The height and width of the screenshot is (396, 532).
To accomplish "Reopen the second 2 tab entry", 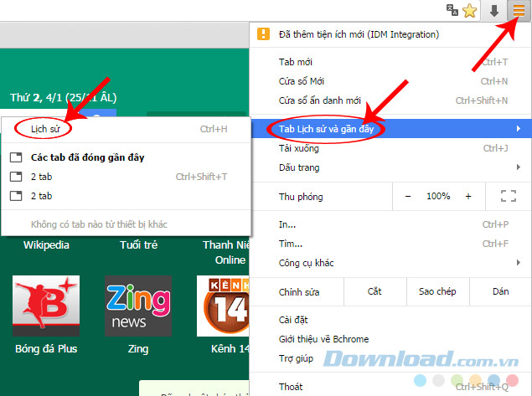I will (x=127, y=196).
